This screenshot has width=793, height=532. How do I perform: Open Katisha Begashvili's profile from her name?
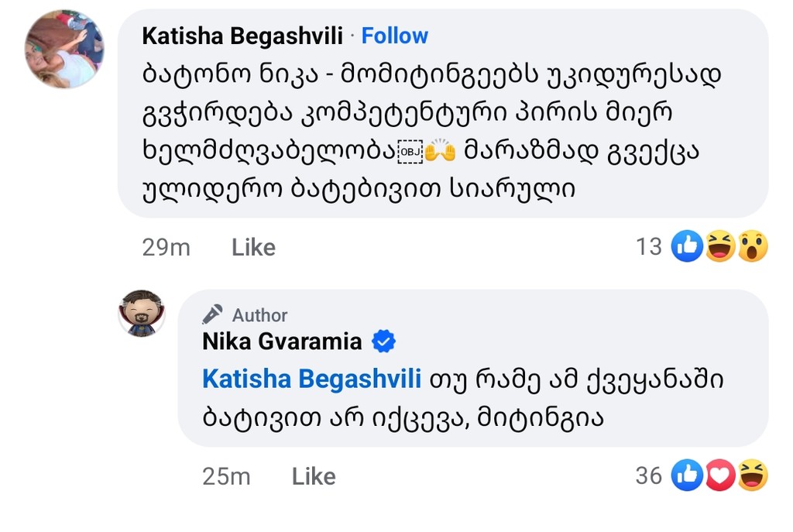pyautogui.click(x=243, y=36)
